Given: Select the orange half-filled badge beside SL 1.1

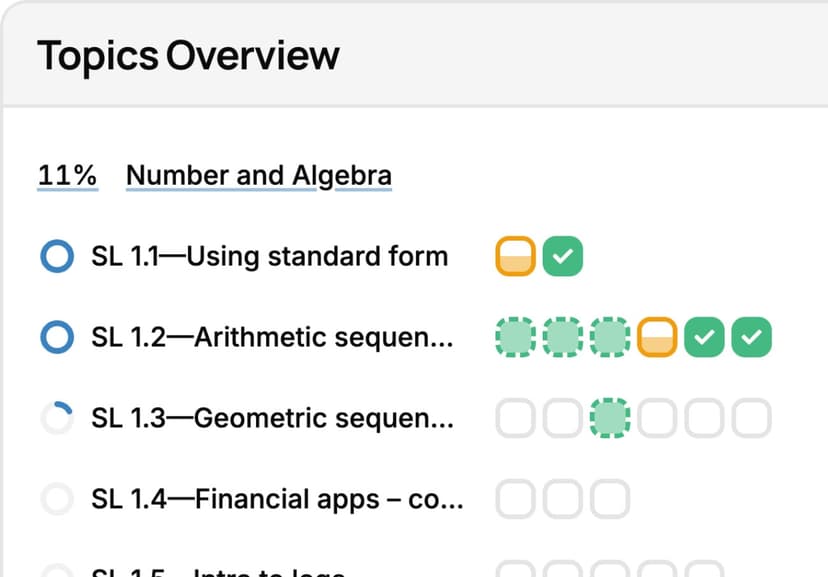Looking at the screenshot, I should tap(515, 256).
